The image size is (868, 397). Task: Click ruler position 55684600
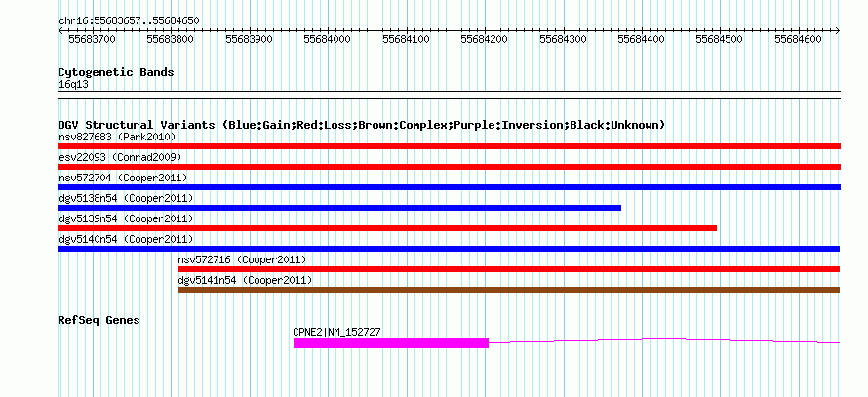(798, 39)
